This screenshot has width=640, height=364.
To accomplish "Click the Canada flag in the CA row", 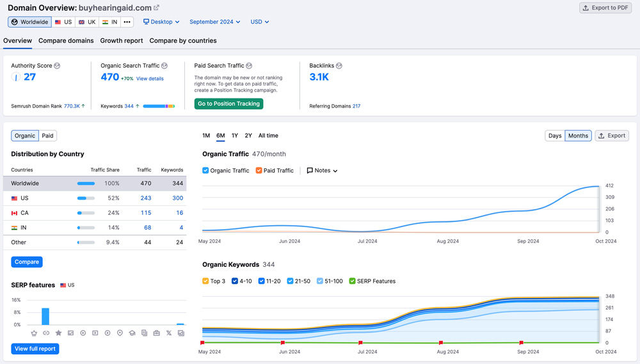I will coord(14,213).
